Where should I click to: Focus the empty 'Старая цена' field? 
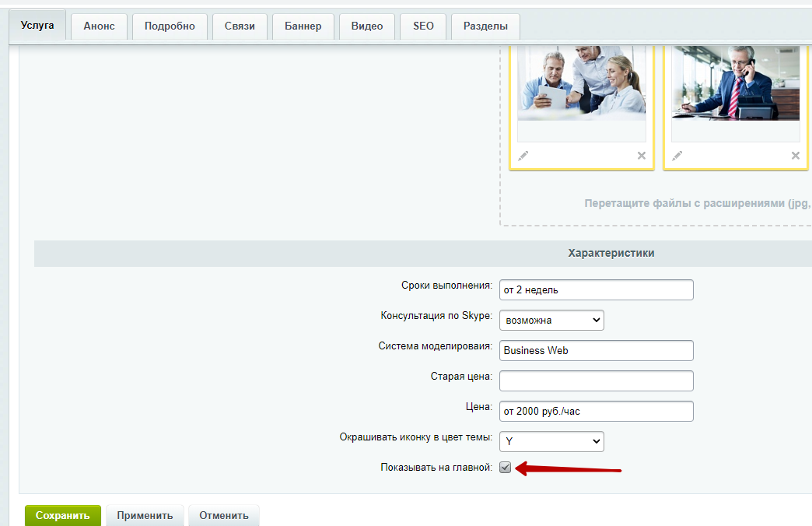(x=596, y=380)
